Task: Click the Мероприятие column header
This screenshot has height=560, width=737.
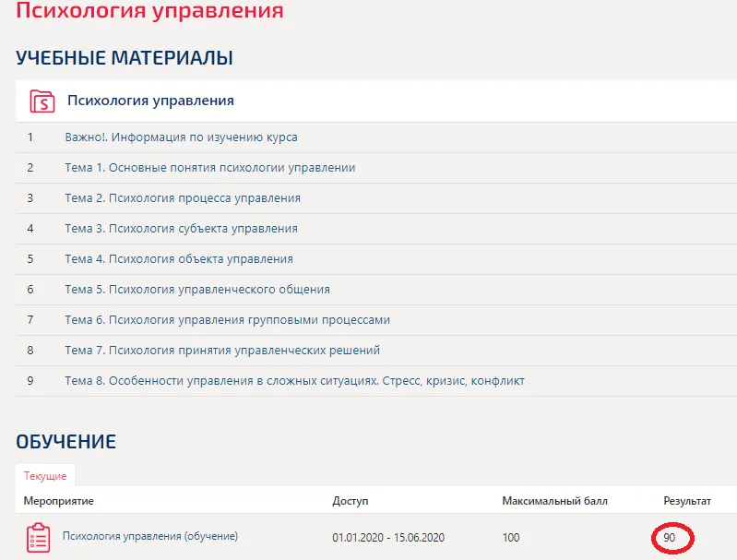Action: (x=59, y=501)
